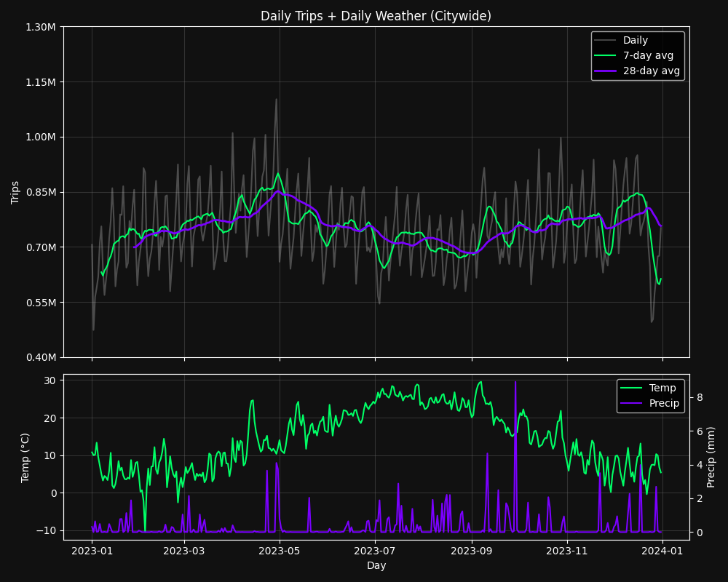Click the 2023-09 date tick label
The width and height of the screenshot is (728, 582).
pos(472,551)
